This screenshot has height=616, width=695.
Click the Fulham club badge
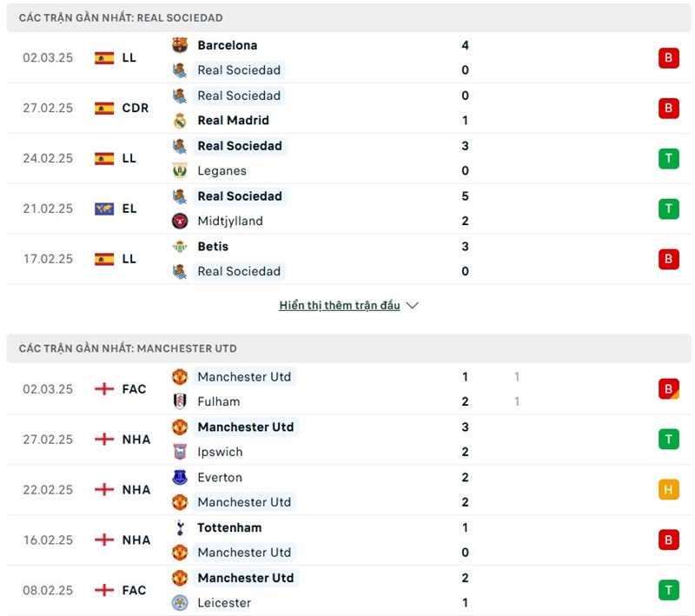point(180,401)
